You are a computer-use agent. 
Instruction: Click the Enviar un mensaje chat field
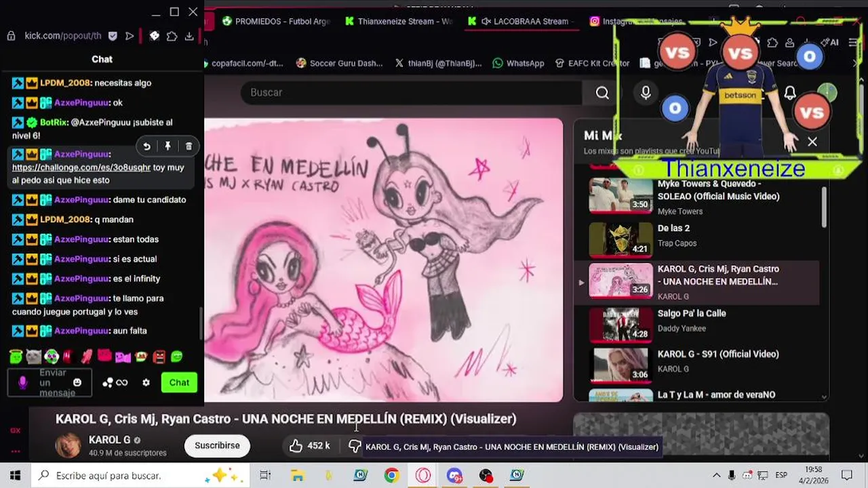coord(49,383)
